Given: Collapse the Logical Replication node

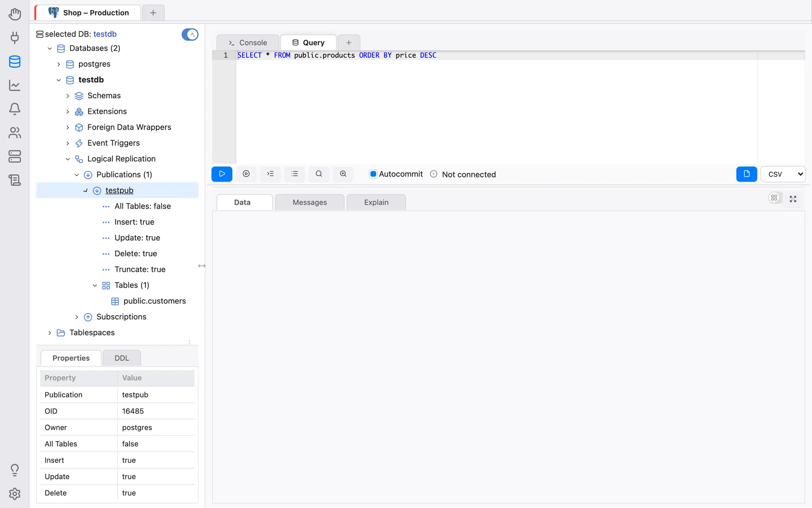Looking at the screenshot, I should coord(68,159).
